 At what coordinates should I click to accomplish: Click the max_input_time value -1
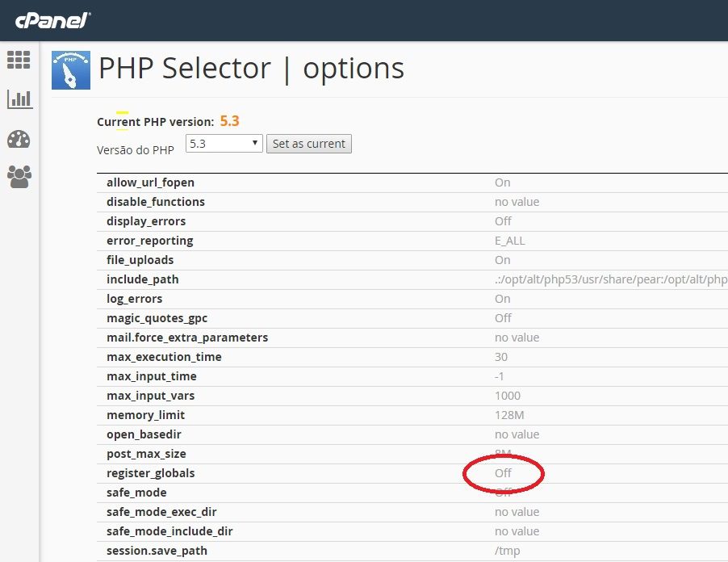[x=499, y=376]
